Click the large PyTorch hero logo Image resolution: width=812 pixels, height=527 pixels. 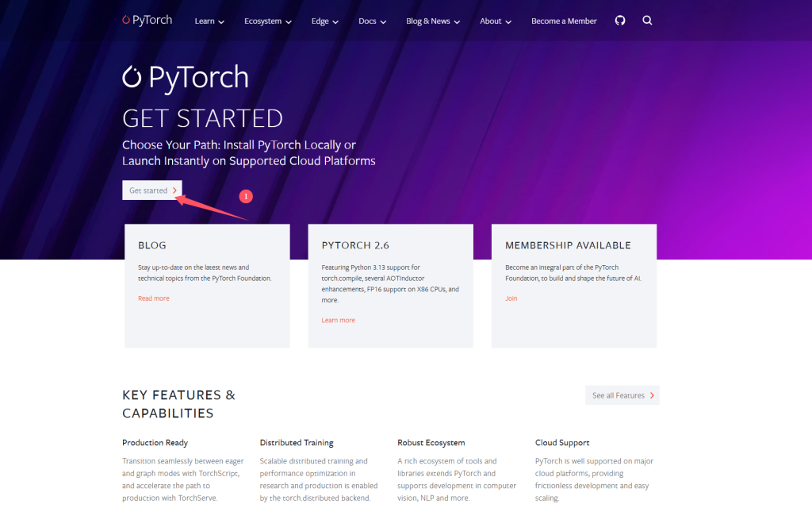point(186,77)
